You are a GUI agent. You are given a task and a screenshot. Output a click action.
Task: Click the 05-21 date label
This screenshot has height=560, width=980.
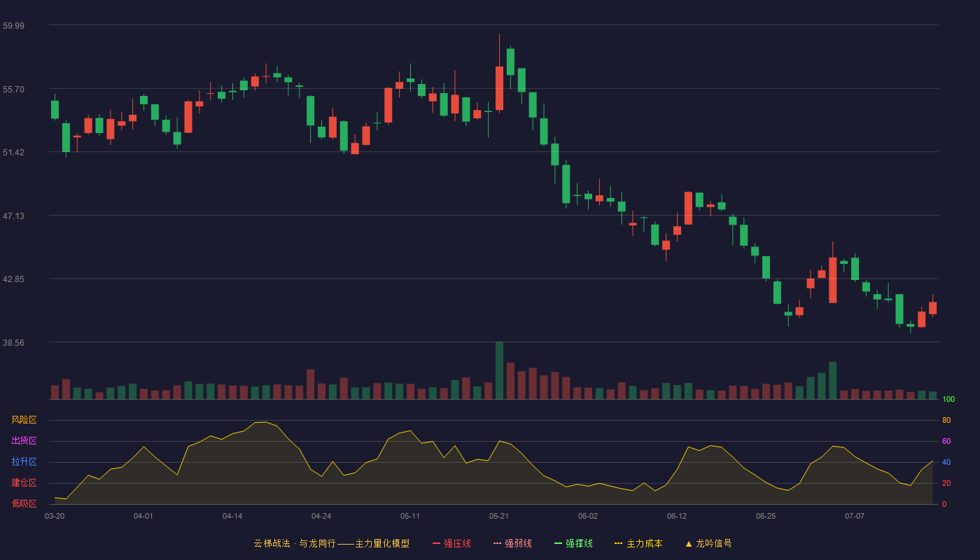click(499, 516)
